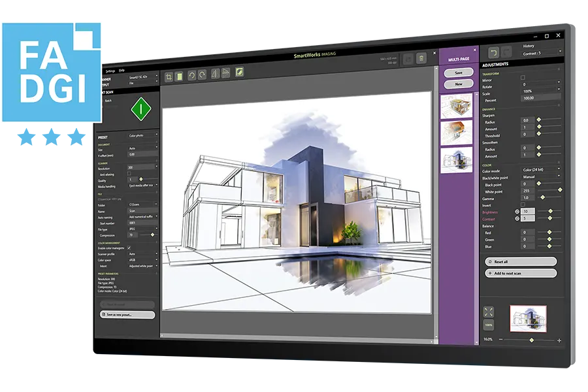Click New in the Multi-page panel
The width and height of the screenshot is (588, 392).
point(458,84)
